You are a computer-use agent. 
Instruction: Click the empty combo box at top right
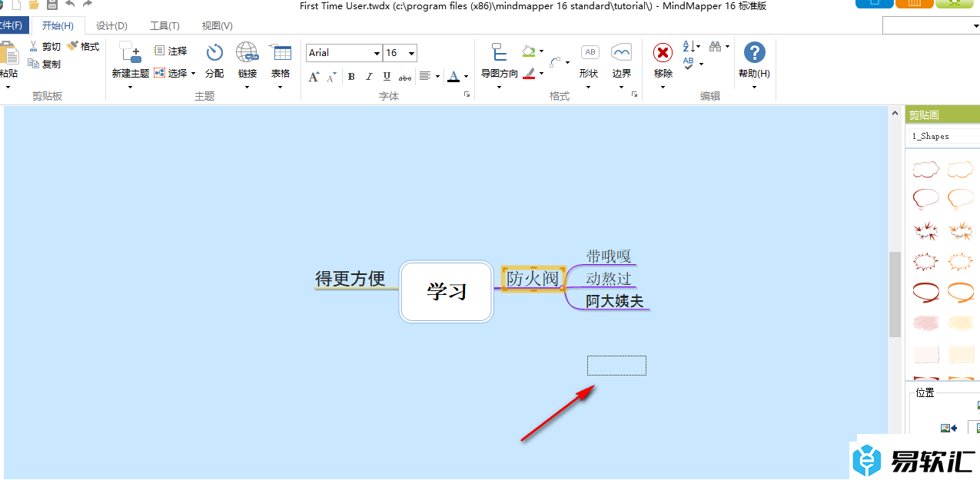[x=931, y=26]
